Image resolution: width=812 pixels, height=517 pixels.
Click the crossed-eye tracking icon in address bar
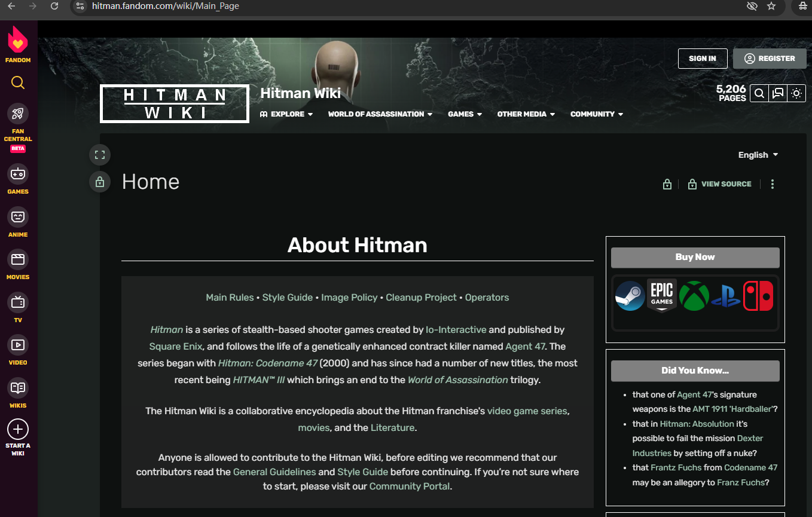tap(752, 6)
